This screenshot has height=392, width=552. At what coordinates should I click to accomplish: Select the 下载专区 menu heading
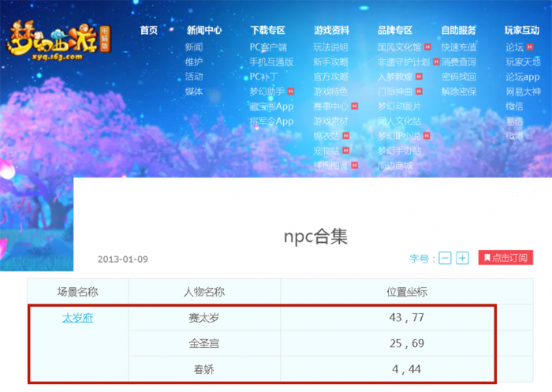click(267, 30)
